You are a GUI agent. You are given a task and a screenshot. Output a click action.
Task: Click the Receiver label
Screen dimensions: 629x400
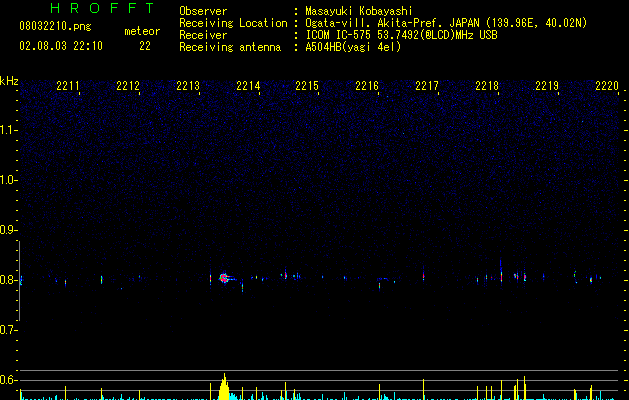point(203,35)
